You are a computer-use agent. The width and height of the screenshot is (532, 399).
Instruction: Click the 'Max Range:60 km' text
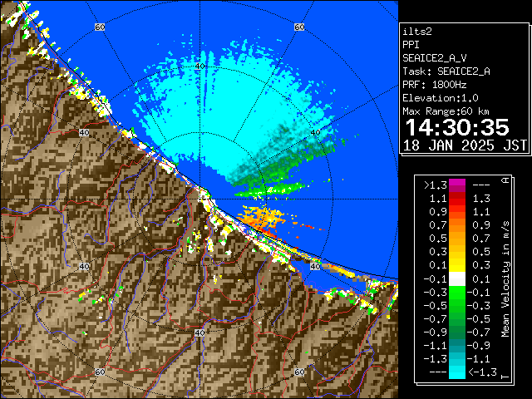point(446,111)
